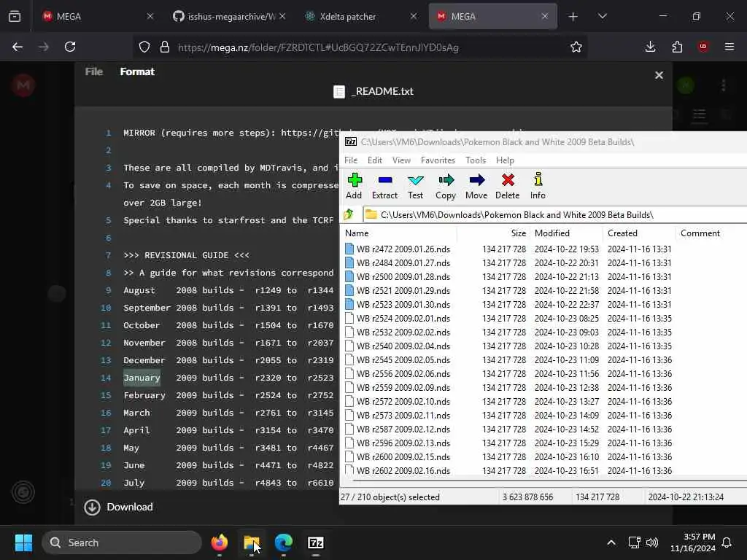
Task: Open the Format menu in README viewer
Action: point(137,71)
